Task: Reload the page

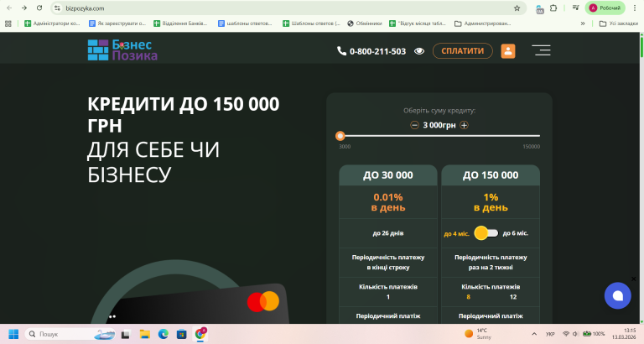Action: tap(39, 8)
